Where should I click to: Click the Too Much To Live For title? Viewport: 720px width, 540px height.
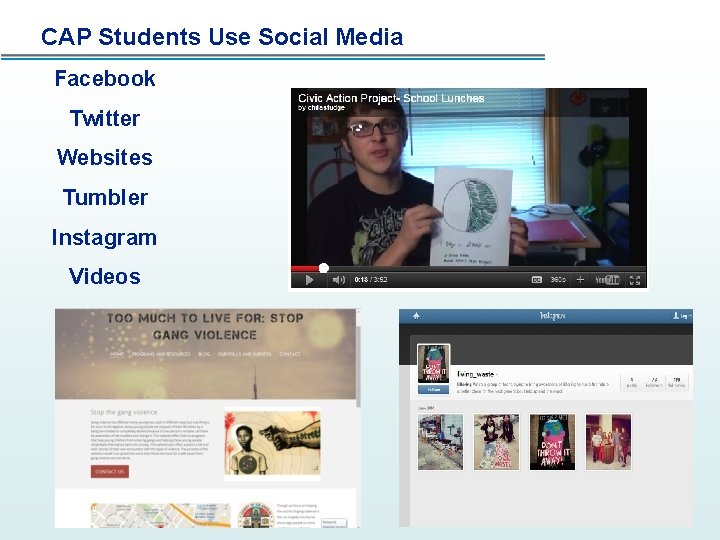point(205,326)
